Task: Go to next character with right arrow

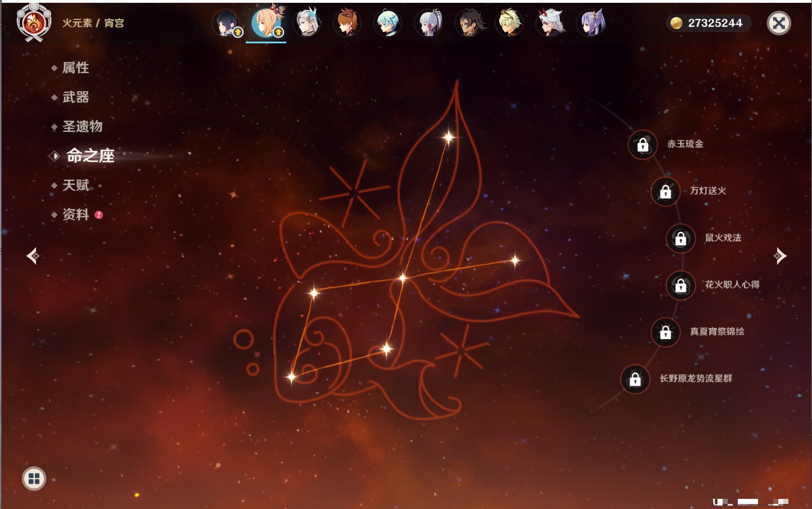Action: coord(780,256)
